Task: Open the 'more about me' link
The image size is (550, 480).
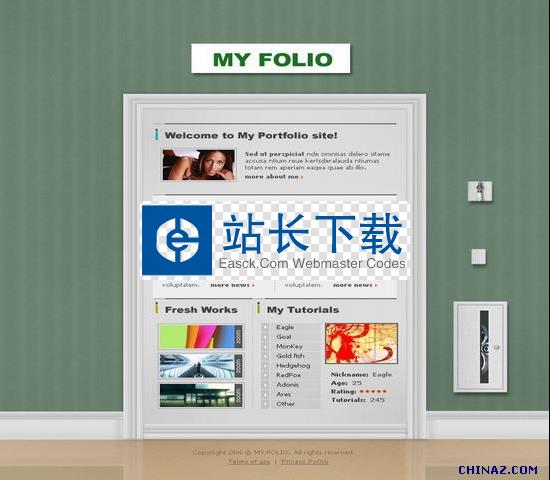Action: coord(274,177)
